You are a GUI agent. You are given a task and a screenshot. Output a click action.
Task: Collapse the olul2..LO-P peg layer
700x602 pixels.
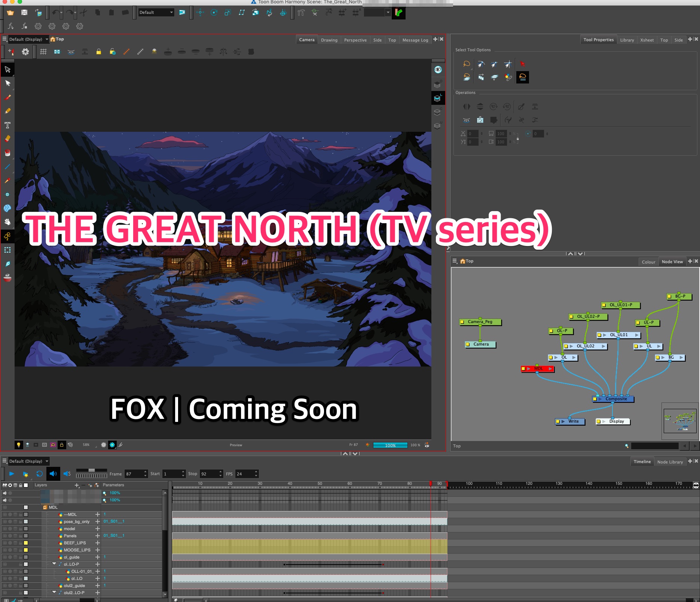(54, 593)
